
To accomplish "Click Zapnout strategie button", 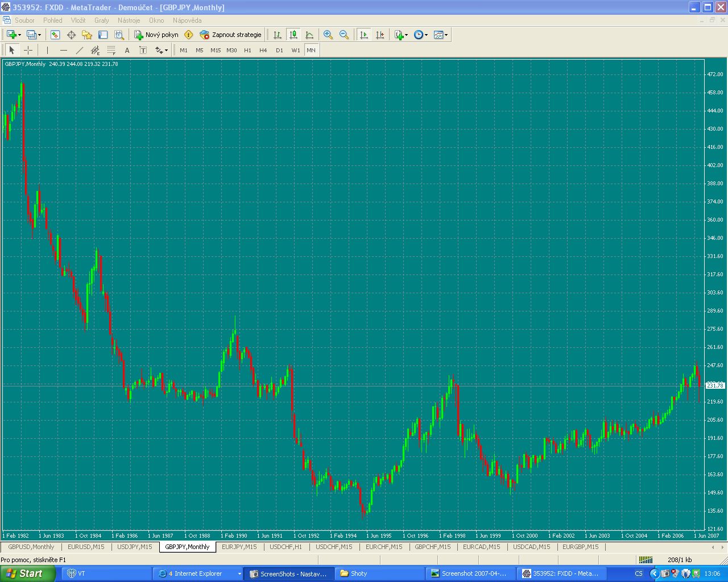I will click(231, 35).
